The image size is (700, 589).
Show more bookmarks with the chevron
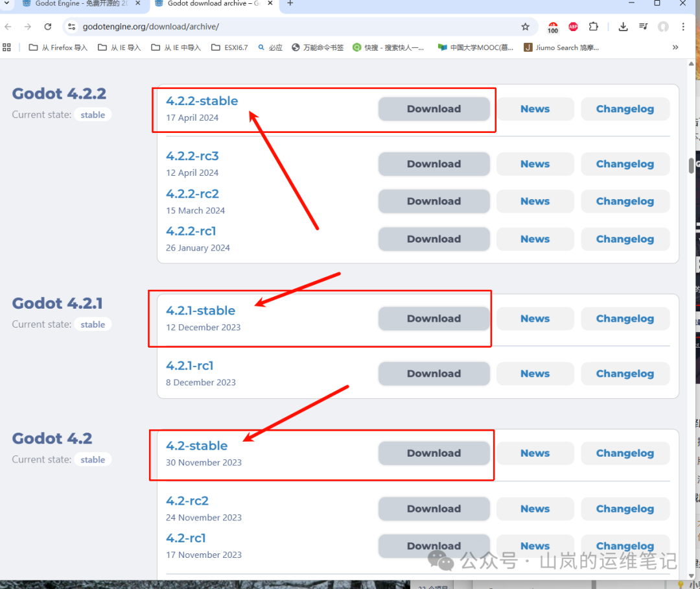675,47
